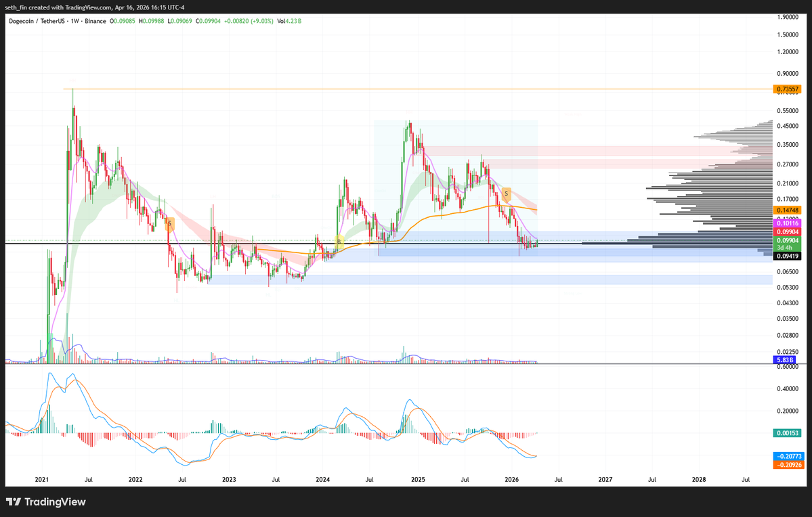This screenshot has width=812, height=517.
Task: Click the 1.90000 price scale value
Action: click(x=787, y=17)
